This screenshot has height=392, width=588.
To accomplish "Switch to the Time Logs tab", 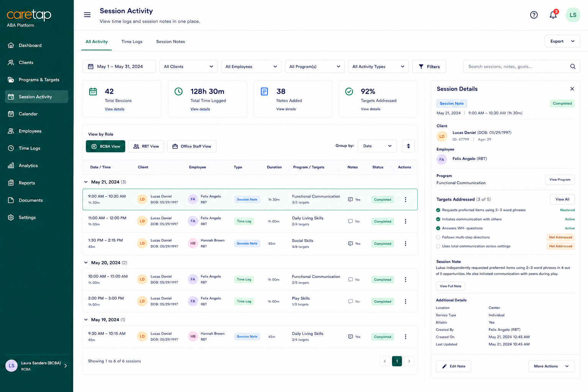I will [132, 42].
